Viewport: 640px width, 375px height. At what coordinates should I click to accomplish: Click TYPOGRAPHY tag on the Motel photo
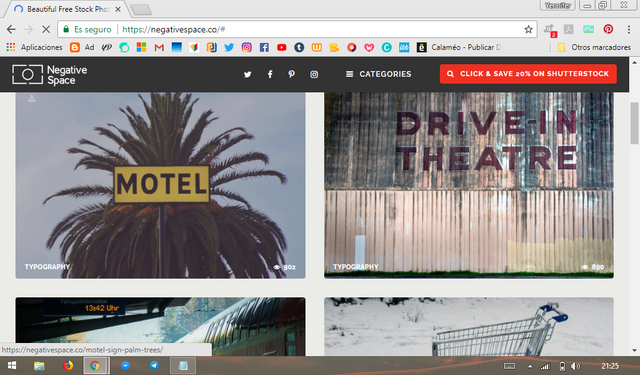point(47,267)
